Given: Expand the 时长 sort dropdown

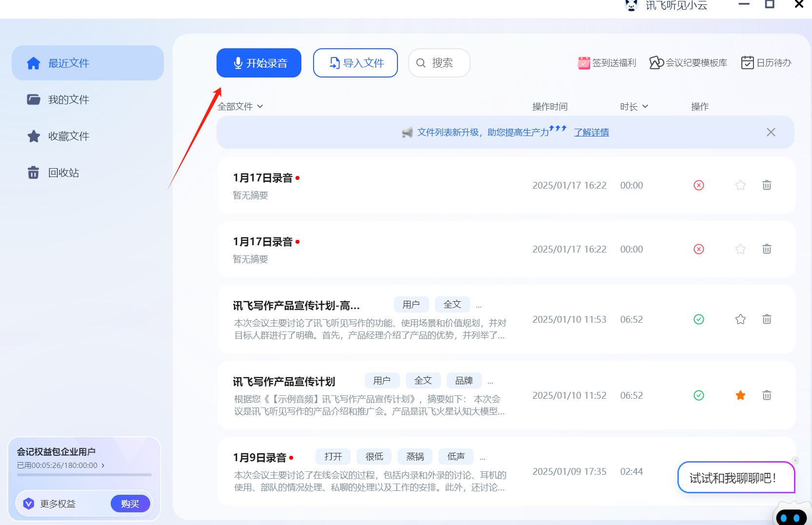Looking at the screenshot, I should (x=634, y=106).
